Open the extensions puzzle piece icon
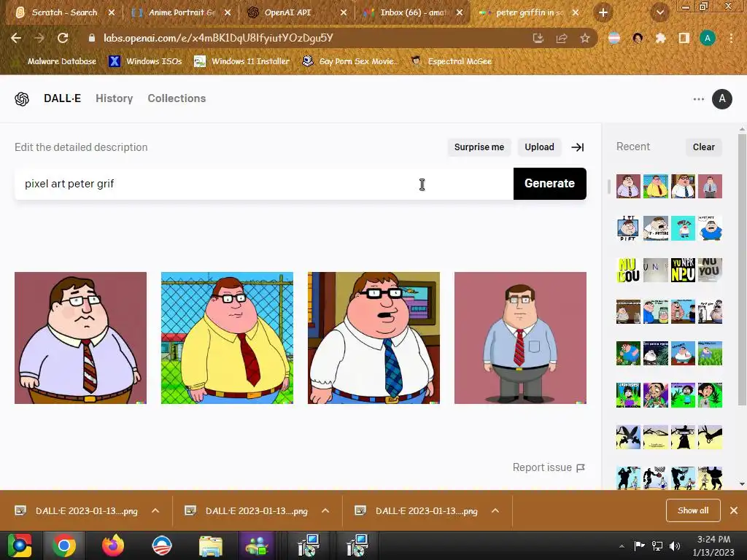The image size is (747, 560). pyautogui.click(x=661, y=38)
